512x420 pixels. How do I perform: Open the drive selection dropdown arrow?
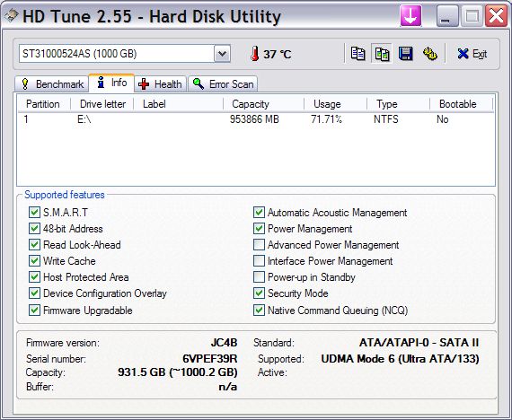tap(222, 54)
